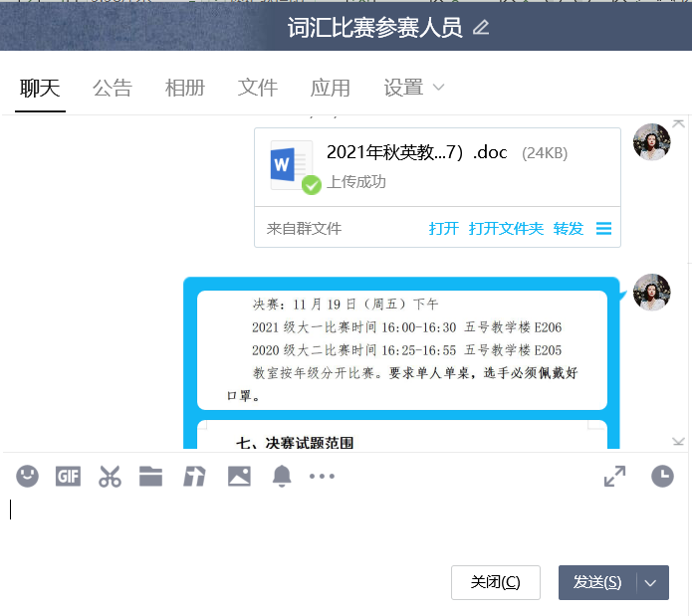Open the send file folder icon
This screenshot has height=616, width=692.
[x=150, y=477]
